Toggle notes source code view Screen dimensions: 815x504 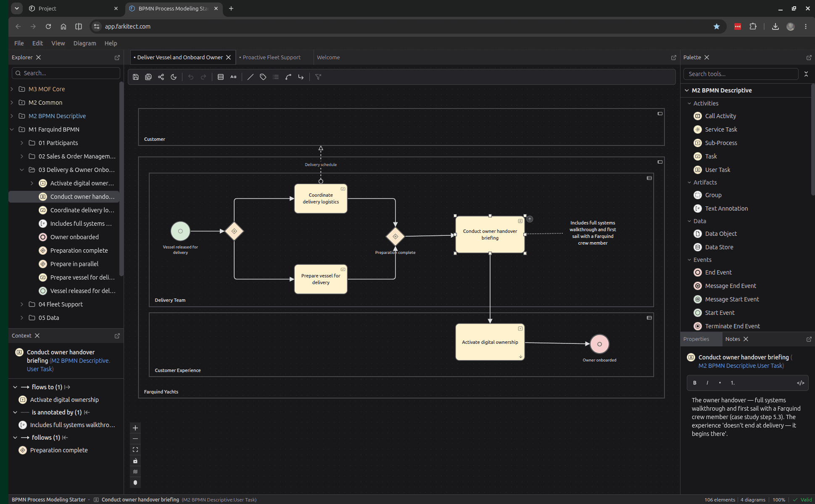801,383
